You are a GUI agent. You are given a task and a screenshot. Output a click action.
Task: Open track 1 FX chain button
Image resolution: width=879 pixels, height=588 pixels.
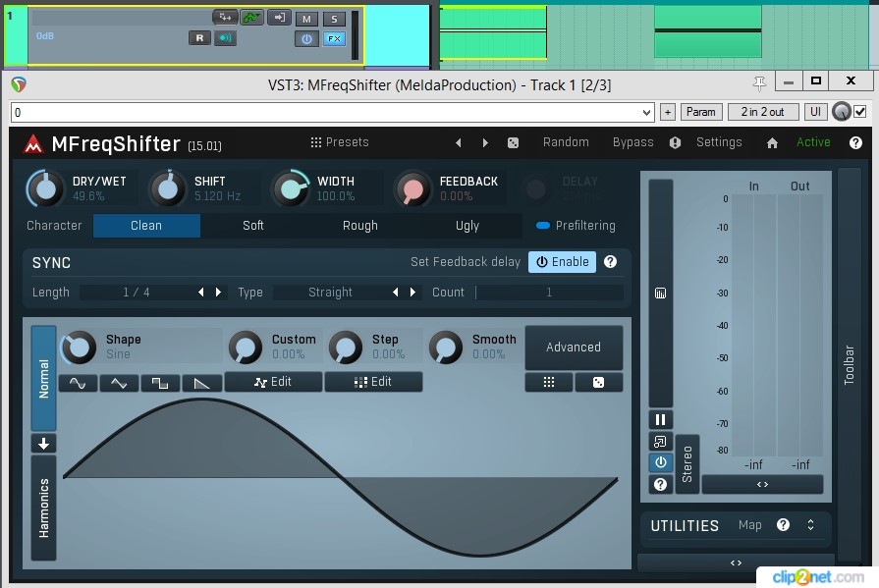pos(334,39)
